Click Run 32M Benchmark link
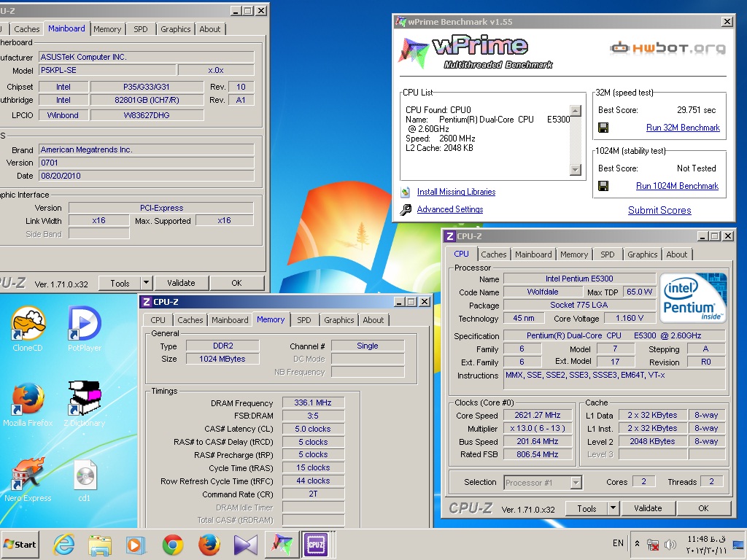 (x=683, y=128)
